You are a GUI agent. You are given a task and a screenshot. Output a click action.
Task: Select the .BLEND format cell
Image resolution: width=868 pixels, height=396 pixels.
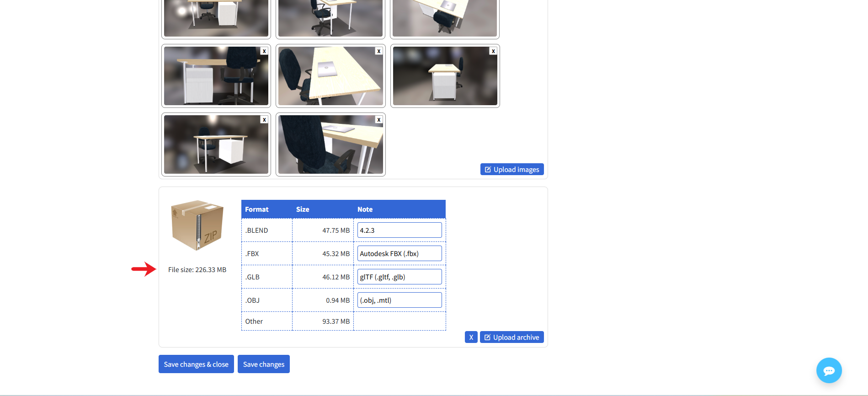pos(267,230)
